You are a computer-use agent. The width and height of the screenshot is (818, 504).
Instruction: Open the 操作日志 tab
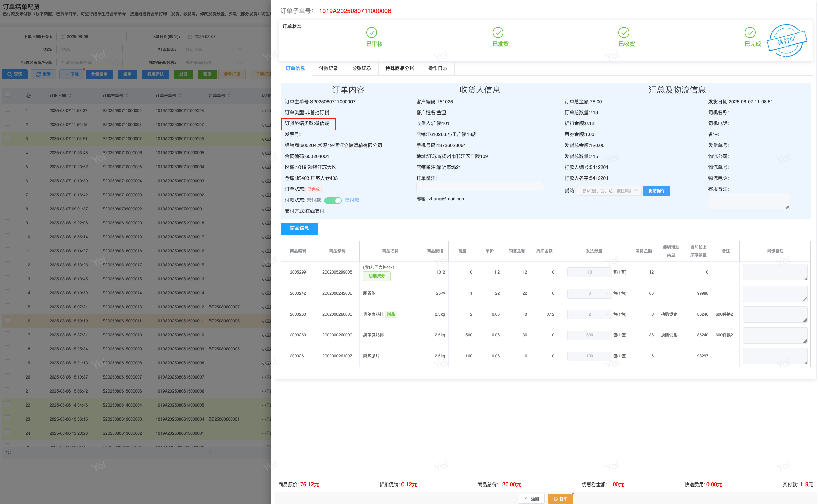tap(437, 68)
